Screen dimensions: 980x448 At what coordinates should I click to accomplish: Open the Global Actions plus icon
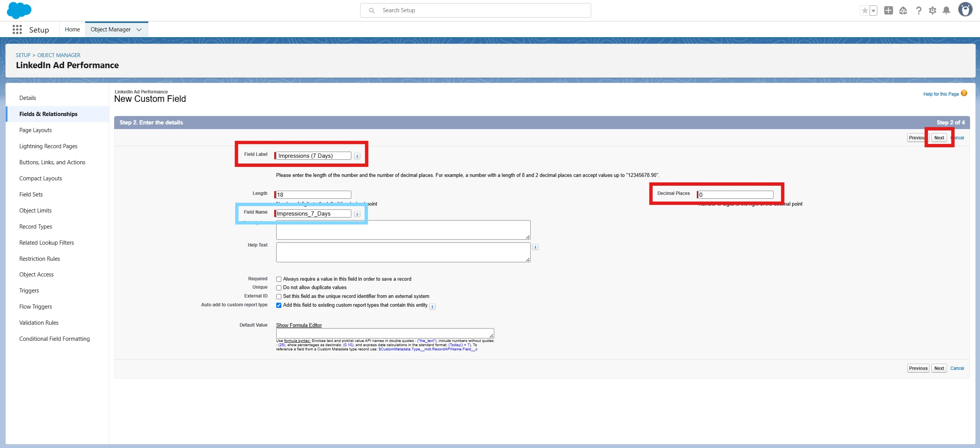click(x=888, y=10)
